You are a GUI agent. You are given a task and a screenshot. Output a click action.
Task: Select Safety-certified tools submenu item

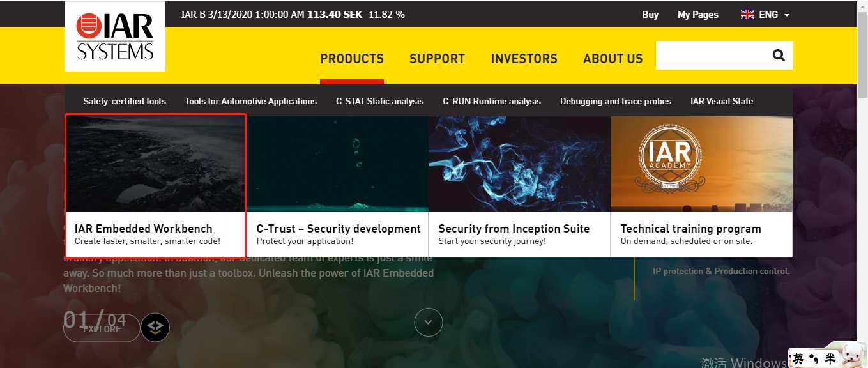point(125,101)
